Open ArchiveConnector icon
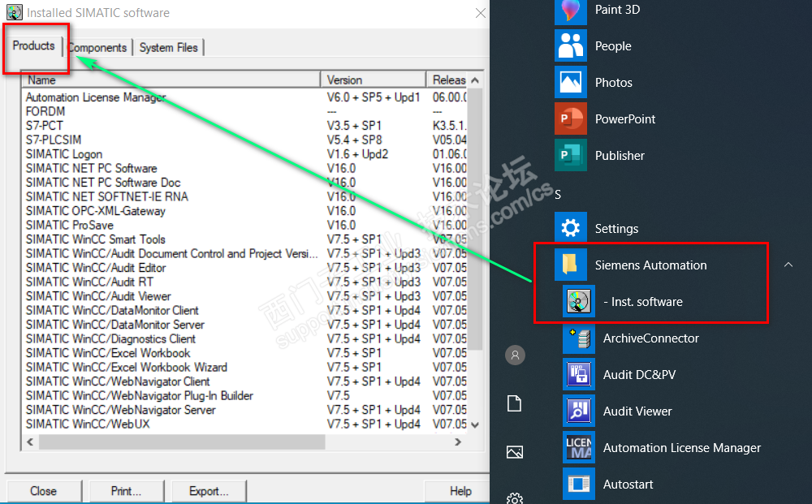Viewport: 812px width, 504px height. 579,338
